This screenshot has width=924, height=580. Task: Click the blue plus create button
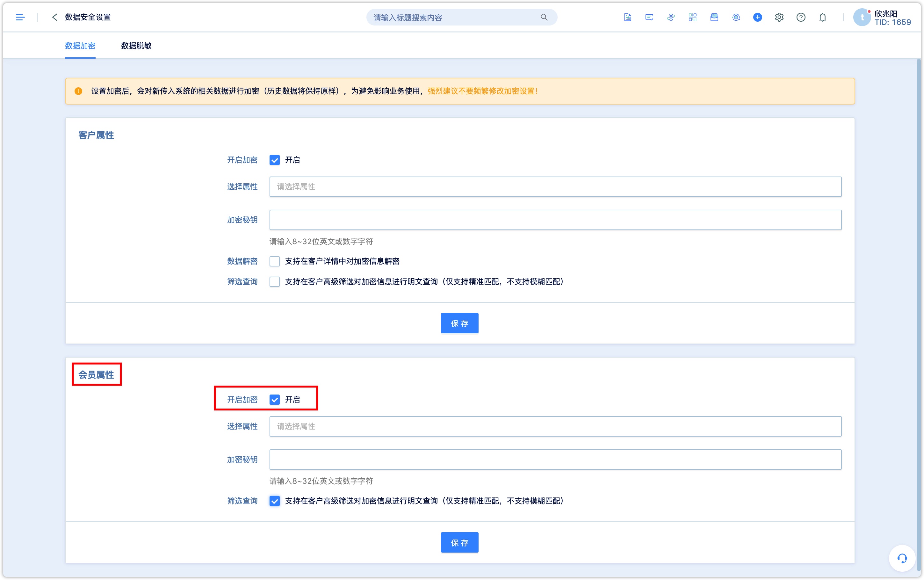click(757, 17)
